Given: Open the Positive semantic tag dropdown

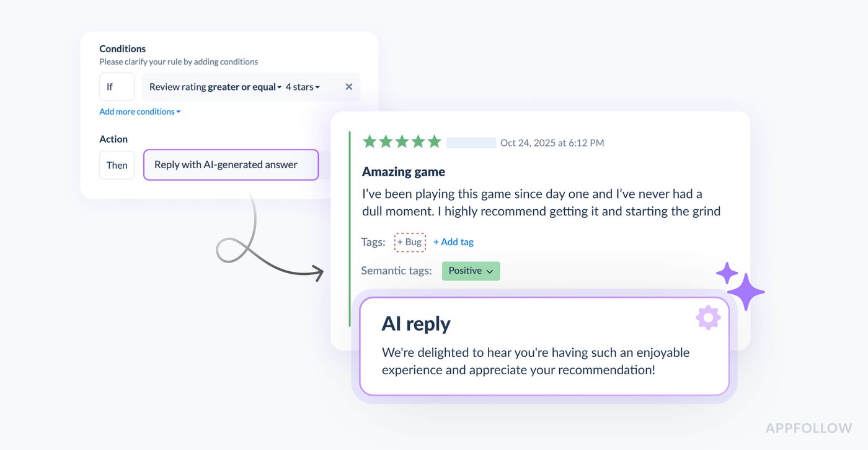Looking at the screenshot, I should coord(471,271).
